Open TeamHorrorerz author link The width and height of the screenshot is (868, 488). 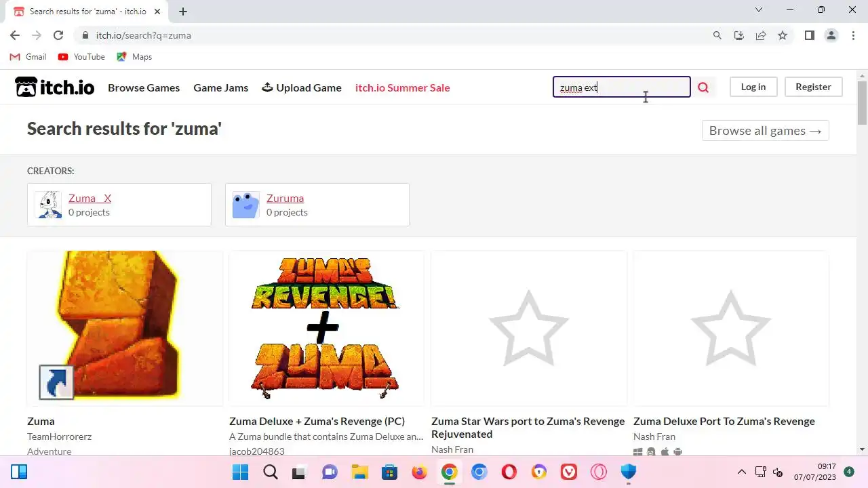(59, 436)
